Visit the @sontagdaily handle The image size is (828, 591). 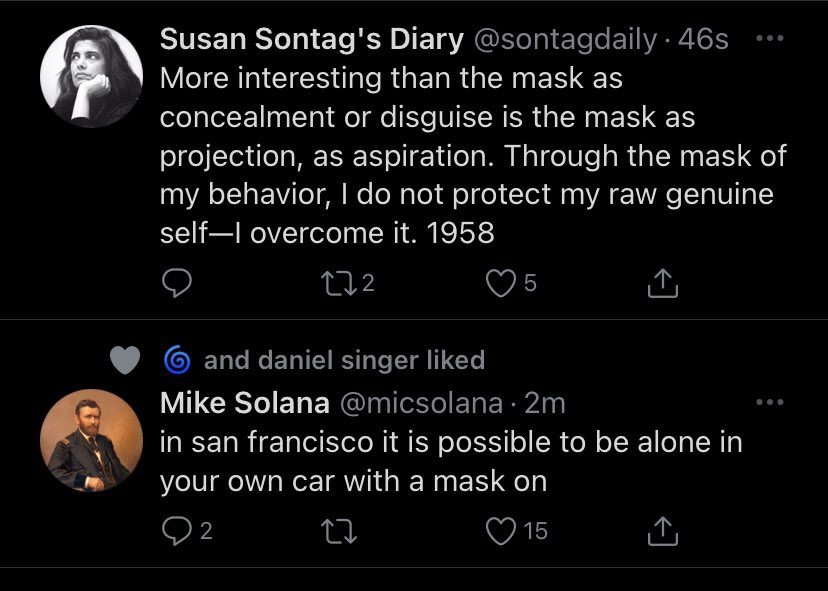tap(564, 40)
